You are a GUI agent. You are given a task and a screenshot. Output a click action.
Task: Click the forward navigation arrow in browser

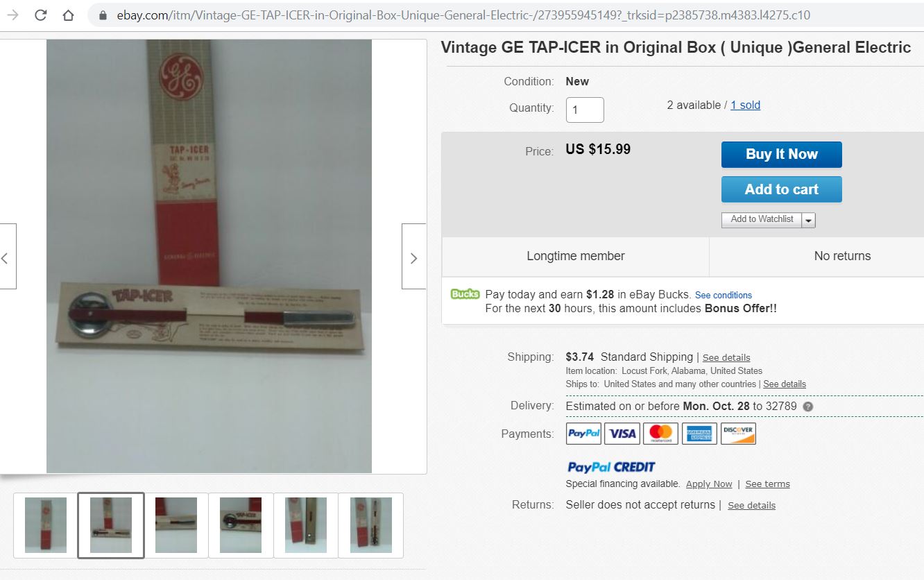pyautogui.click(x=12, y=15)
